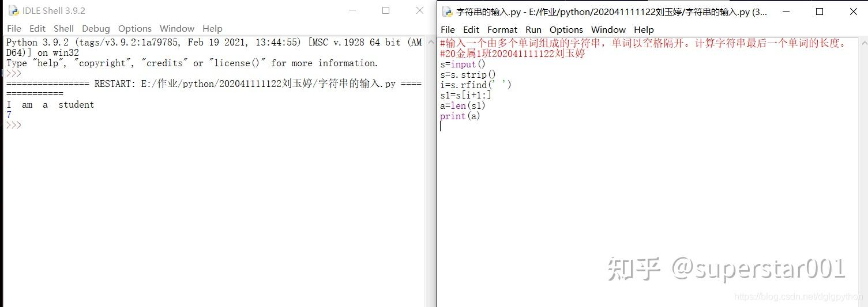Close the IDLE Shell window
This screenshot has width=868, height=307.
point(420,10)
